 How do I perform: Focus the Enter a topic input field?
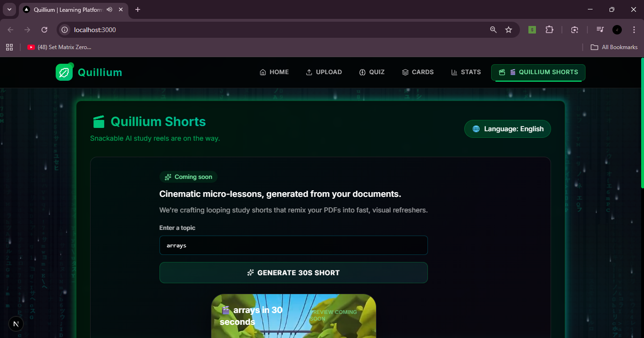coord(293,245)
